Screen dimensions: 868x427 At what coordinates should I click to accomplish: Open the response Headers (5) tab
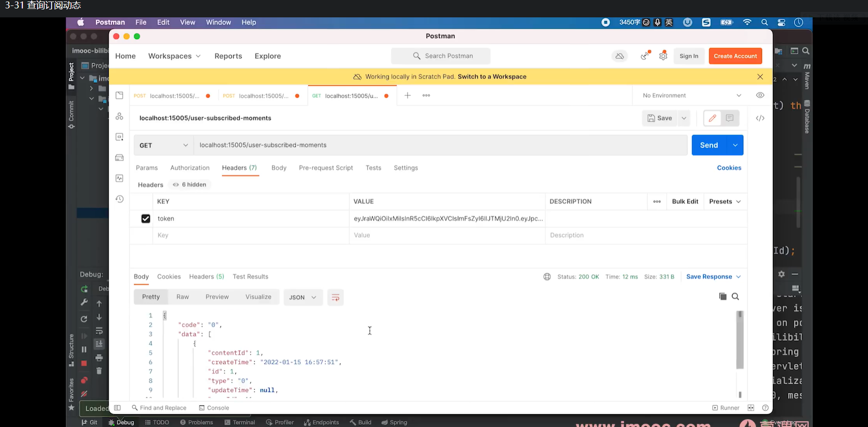coord(206,277)
